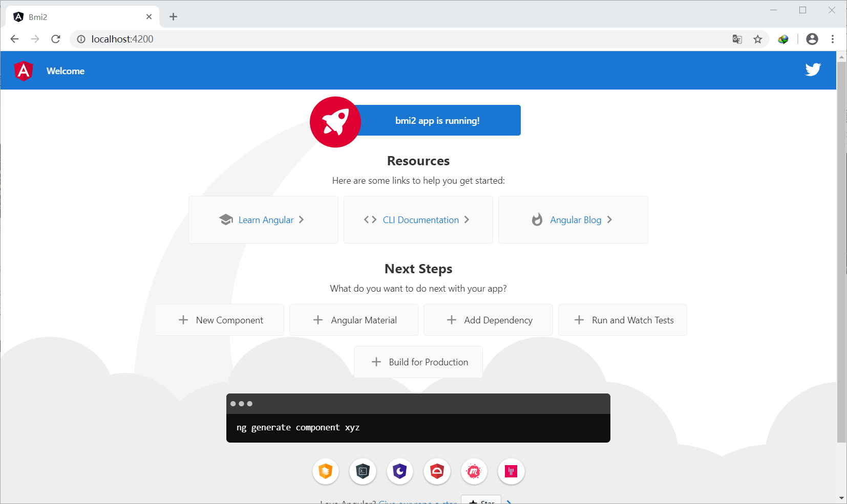Viewport: 847px width, 504px height.
Task: Select the Run and Watch Tests card
Action: tap(623, 320)
